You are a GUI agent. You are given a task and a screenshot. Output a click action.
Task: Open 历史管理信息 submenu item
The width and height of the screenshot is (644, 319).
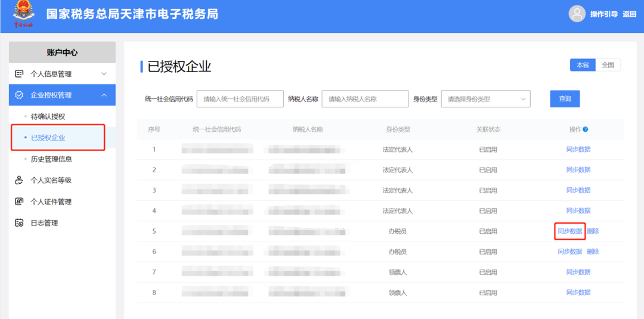[x=51, y=159]
